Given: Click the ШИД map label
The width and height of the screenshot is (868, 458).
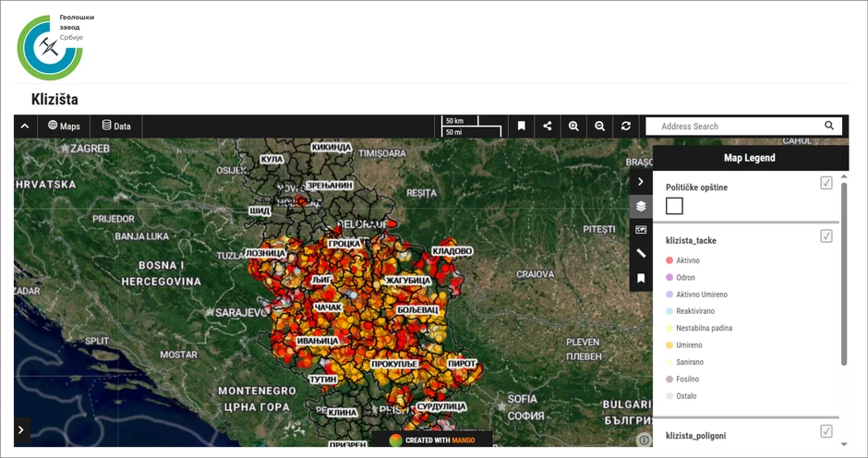Looking at the screenshot, I should coord(259,211).
